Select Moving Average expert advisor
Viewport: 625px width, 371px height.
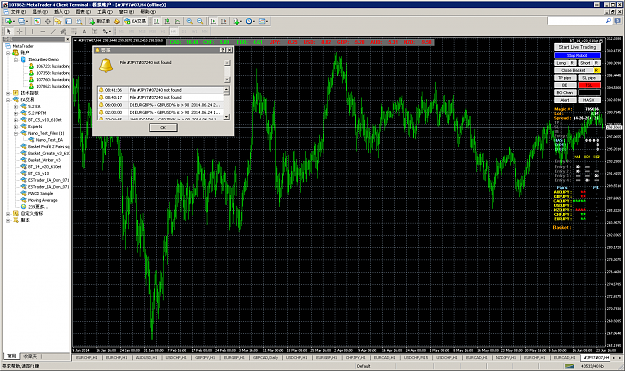[x=43, y=200]
